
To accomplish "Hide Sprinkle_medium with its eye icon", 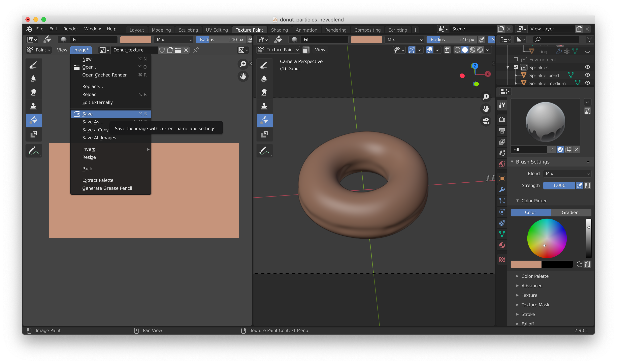I will 587,83.
